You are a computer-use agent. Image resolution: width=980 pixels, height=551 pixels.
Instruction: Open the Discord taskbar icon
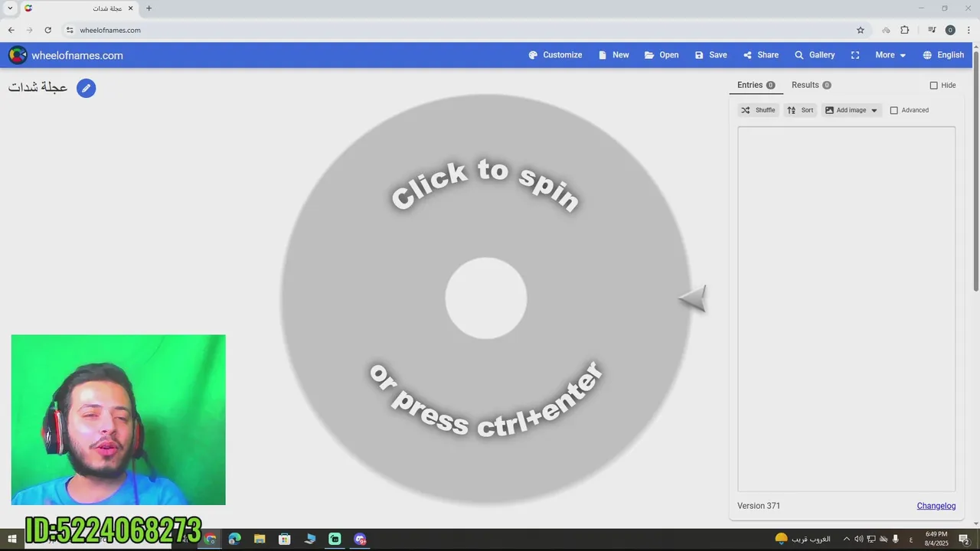pos(360,539)
